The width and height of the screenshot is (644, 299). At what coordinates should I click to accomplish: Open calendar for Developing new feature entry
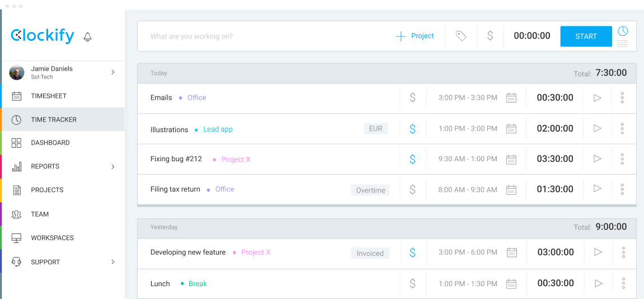coord(511,253)
